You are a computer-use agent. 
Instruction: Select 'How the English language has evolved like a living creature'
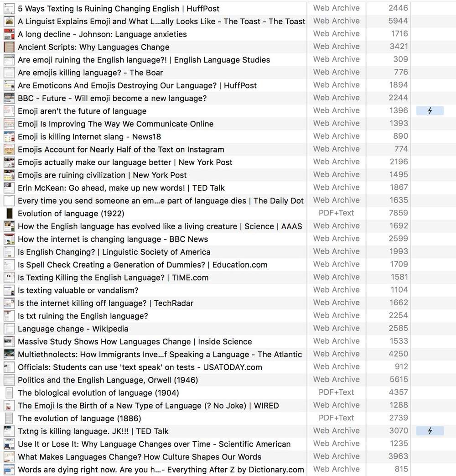click(x=160, y=226)
